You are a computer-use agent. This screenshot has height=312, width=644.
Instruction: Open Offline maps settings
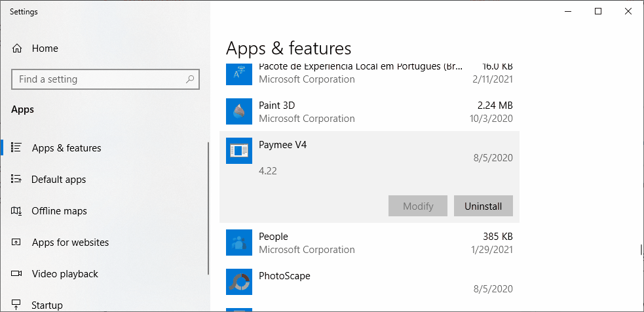click(x=59, y=211)
